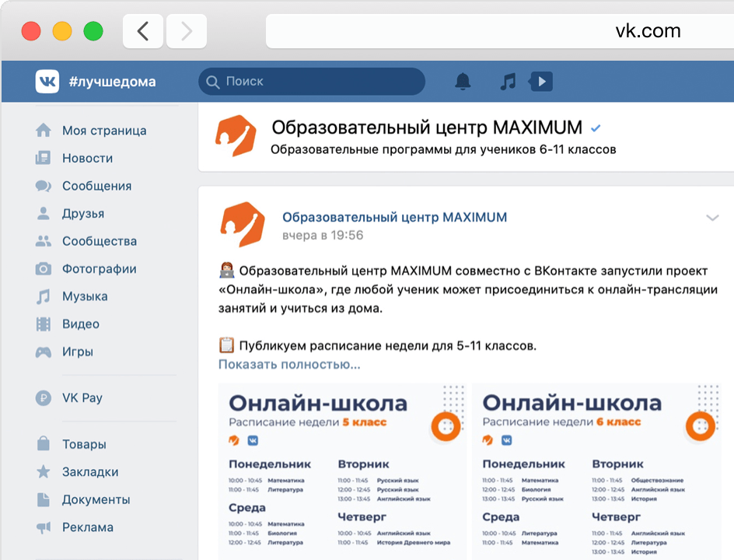Click shopping bag icon next to Товары

(43, 443)
